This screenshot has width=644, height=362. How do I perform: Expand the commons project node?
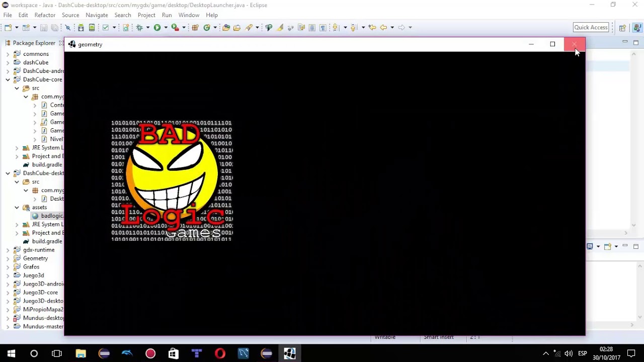pyautogui.click(x=8, y=54)
